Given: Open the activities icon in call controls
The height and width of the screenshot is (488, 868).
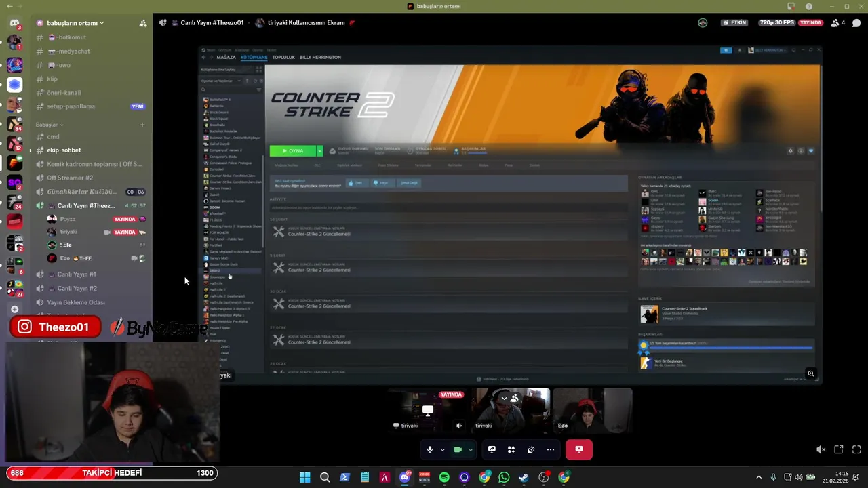Looking at the screenshot, I should point(511,449).
